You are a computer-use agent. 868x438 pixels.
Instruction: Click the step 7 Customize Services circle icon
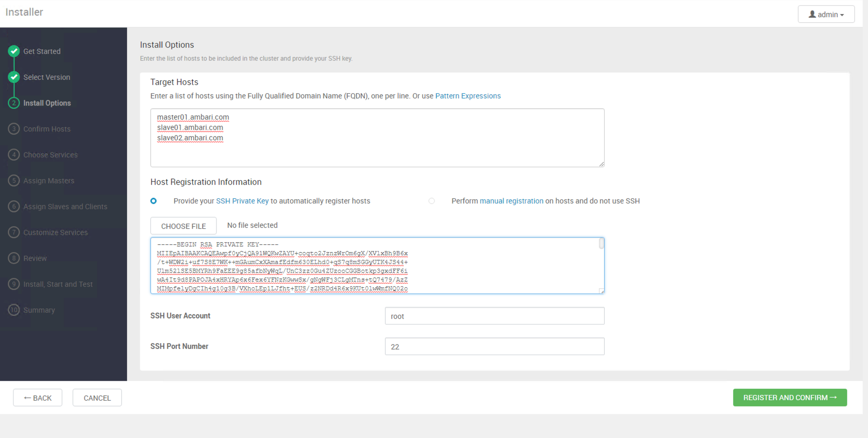(x=14, y=232)
